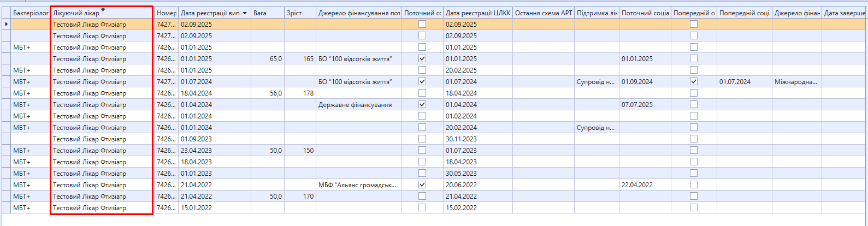The width and height of the screenshot is (868, 226).
Task: Select the cell with weight 65,0
Action: click(267, 59)
